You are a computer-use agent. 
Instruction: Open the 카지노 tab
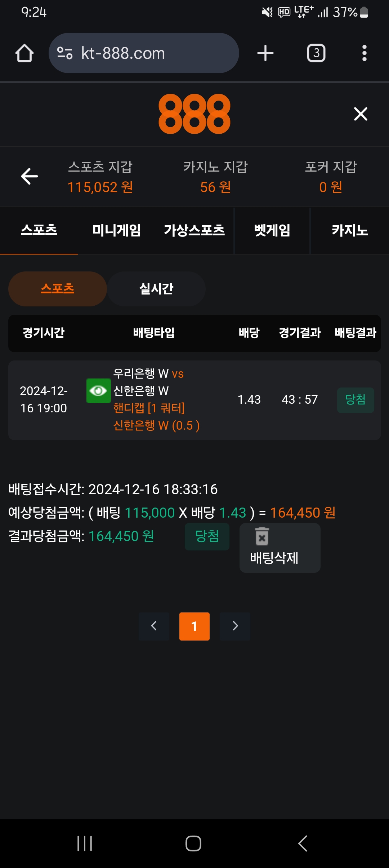[x=350, y=230]
